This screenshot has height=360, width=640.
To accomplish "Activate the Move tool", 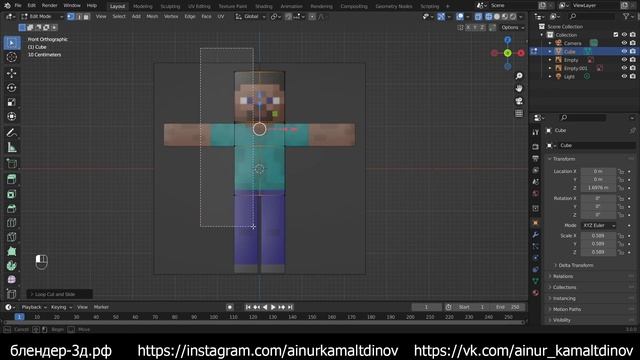I will click(12, 73).
